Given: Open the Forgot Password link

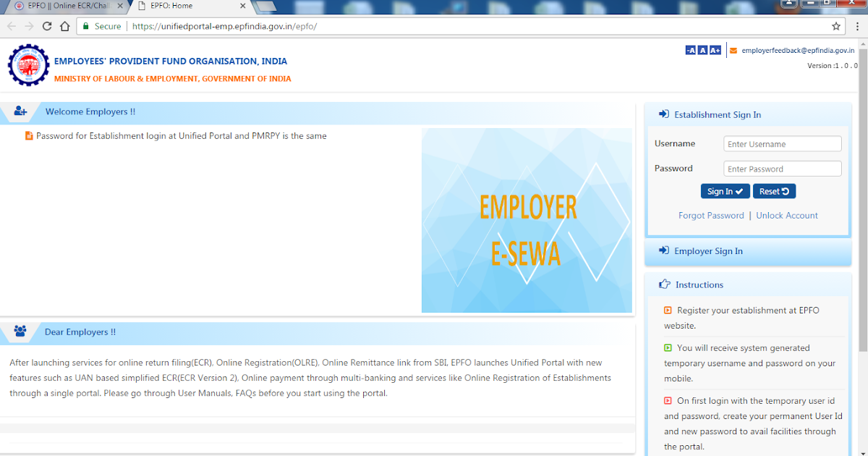Looking at the screenshot, I should [x=711, y=216].
